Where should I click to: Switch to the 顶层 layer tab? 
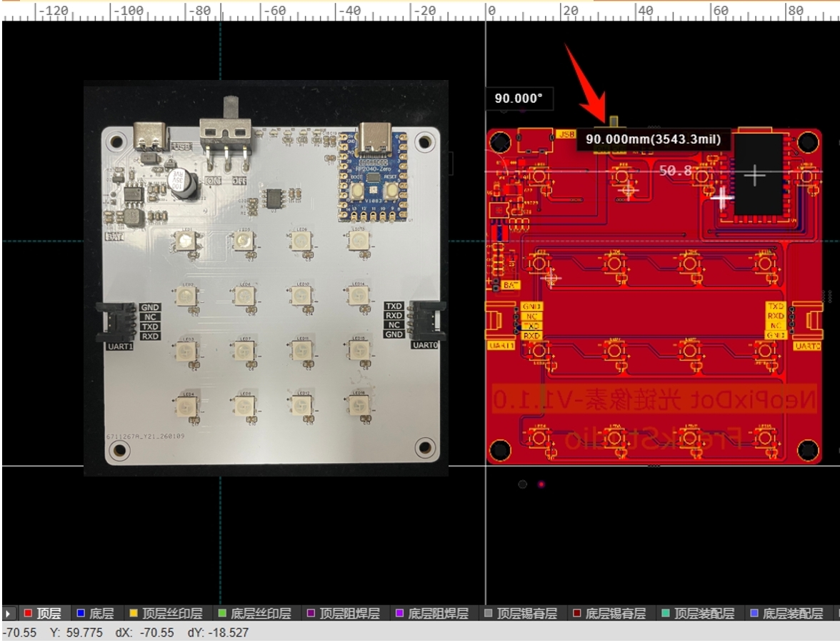pos(43,613)
